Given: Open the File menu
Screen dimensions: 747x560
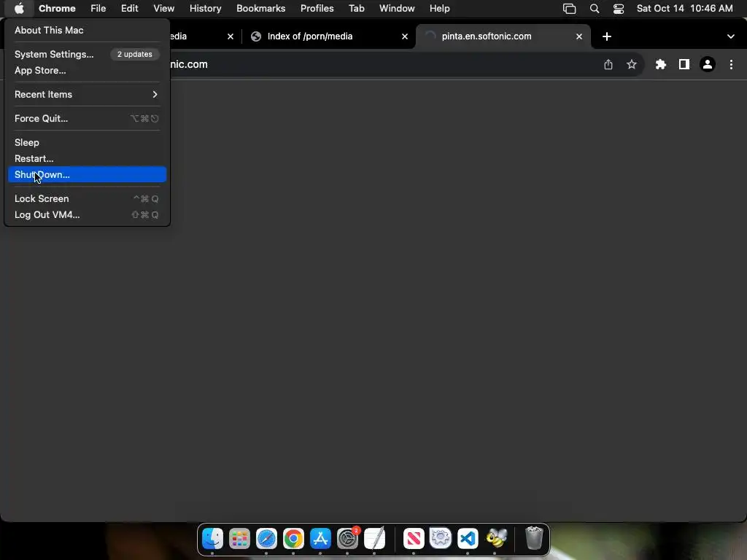Looking at the screenshot, I should pyautogui.click(x=98, y=9).
